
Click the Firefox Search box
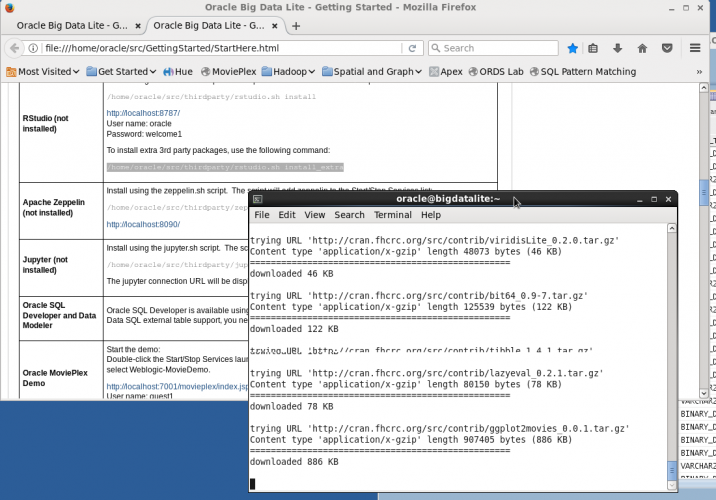[x=493, y=48]
